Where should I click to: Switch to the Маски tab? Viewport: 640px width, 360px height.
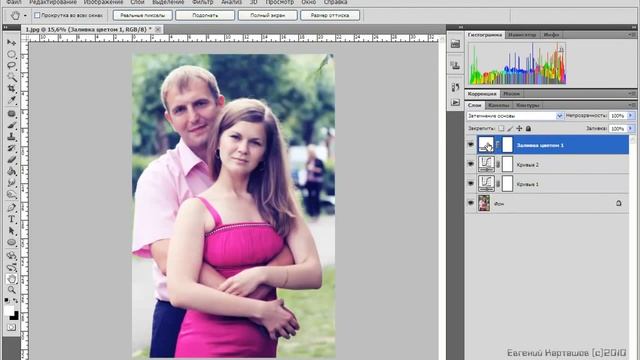coord(511,94)
